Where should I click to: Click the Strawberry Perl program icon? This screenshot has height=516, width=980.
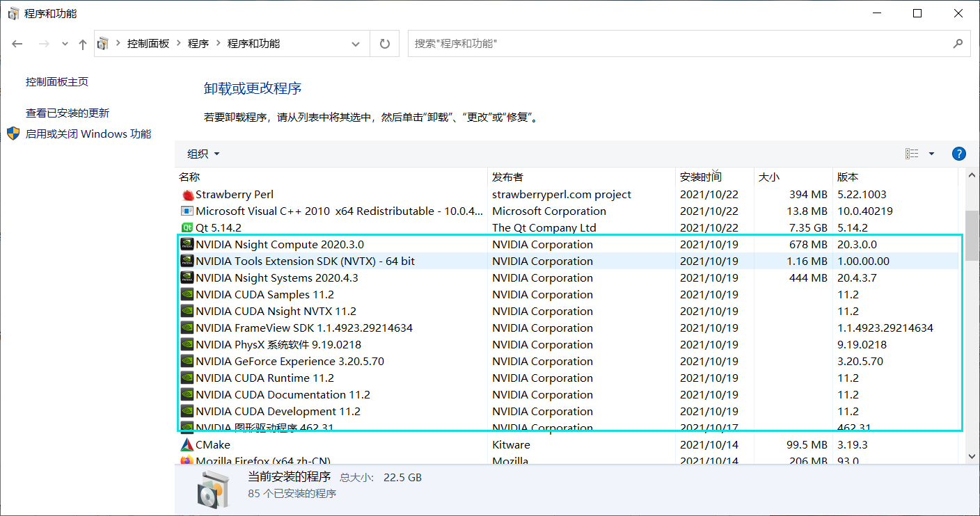tap(187, 195)
